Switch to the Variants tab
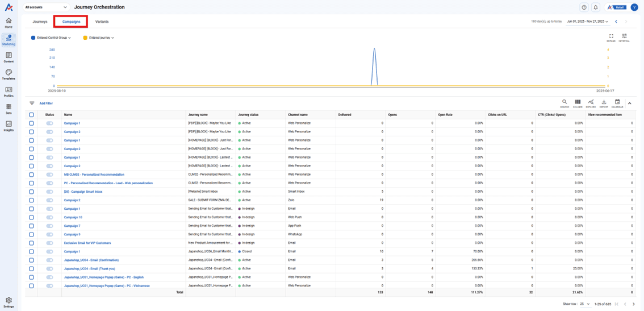This screenshot has height=311, width=644. [x=102, y=22]
